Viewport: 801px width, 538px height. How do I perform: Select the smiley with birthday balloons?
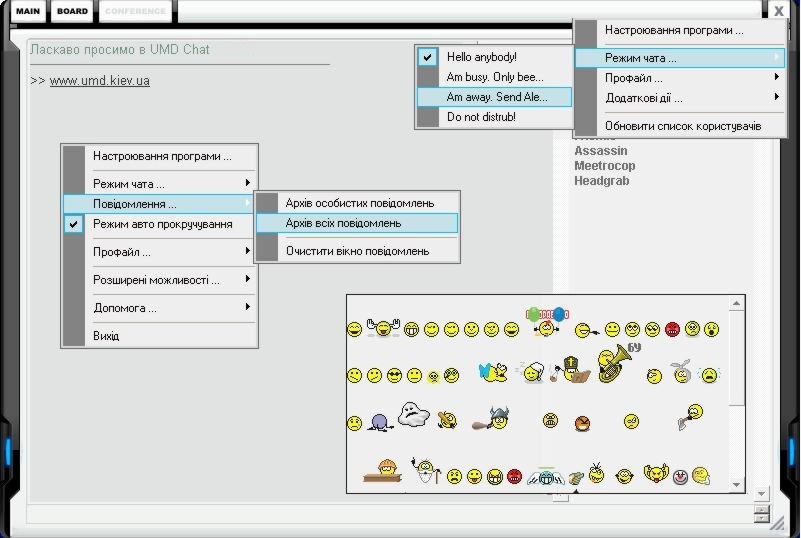click(x=546, y=323)
